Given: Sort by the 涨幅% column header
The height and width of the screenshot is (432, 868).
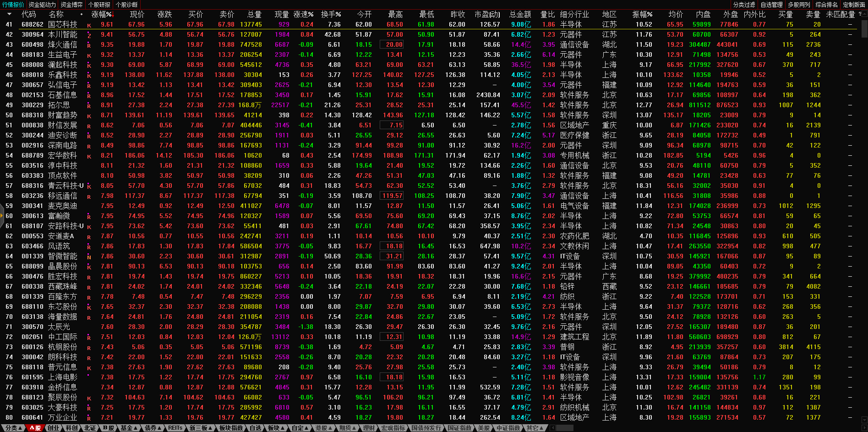Looking at the screenshot, I should (x=101, y=14).
